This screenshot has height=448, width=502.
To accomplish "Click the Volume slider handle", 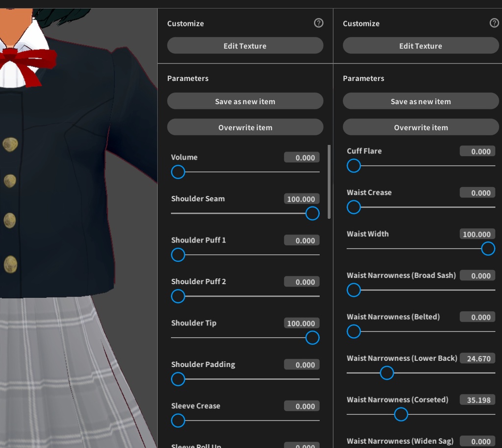I will [x=178, y=172].
